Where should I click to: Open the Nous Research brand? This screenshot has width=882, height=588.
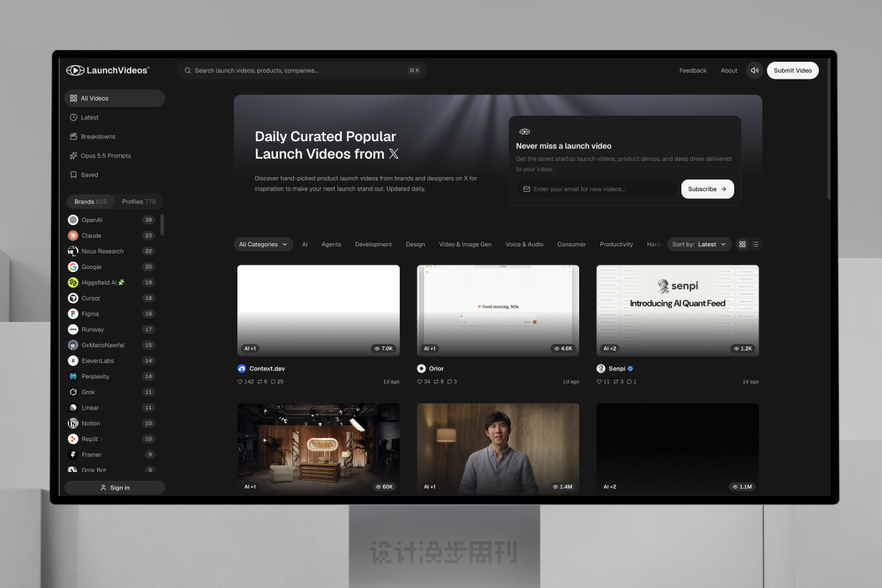pyautogui.click(x=112, y=251)
